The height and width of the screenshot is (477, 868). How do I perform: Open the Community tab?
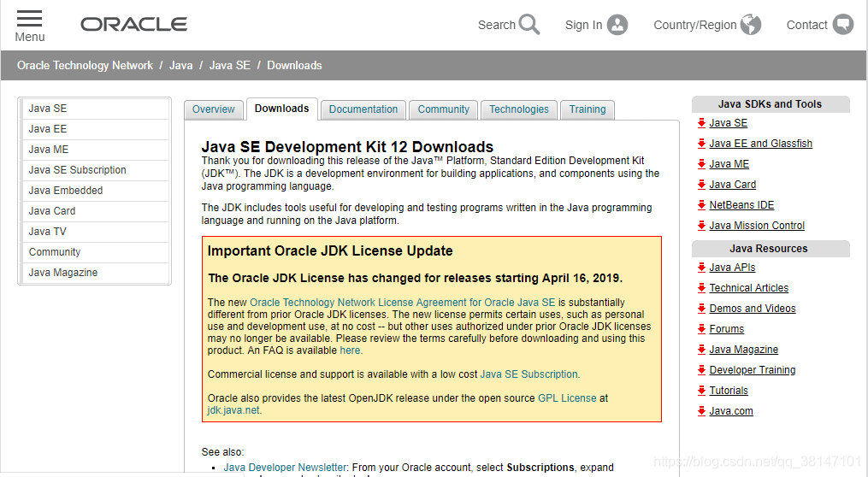pyautogui.click(x=444, y=109)
